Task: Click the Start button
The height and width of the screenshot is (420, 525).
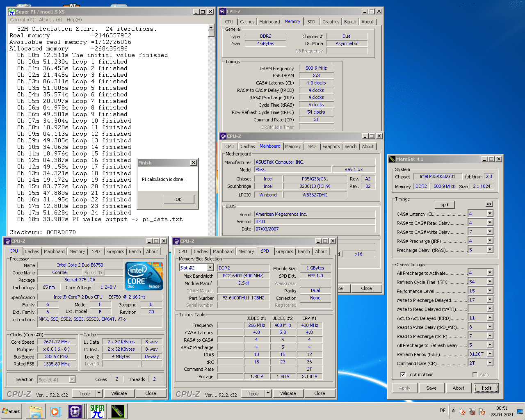Action: pyautogui.click(x=11, y=411)
